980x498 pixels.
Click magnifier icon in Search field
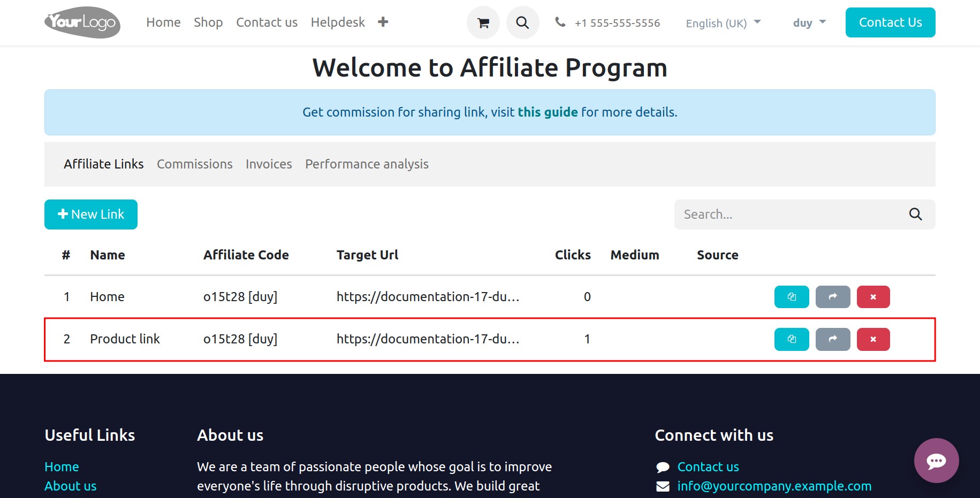915,214
